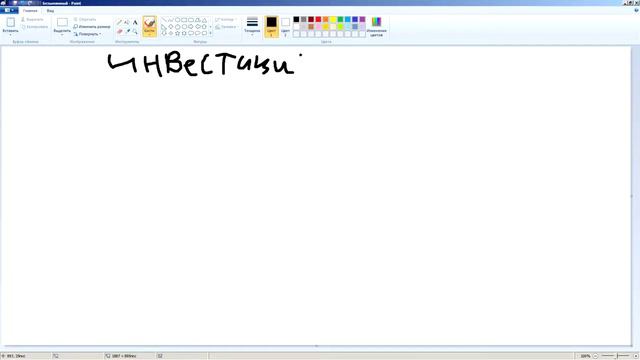The width and height of the screenshot is (640, 360).
Task: Select the Eraser tool
Action: 120,31
